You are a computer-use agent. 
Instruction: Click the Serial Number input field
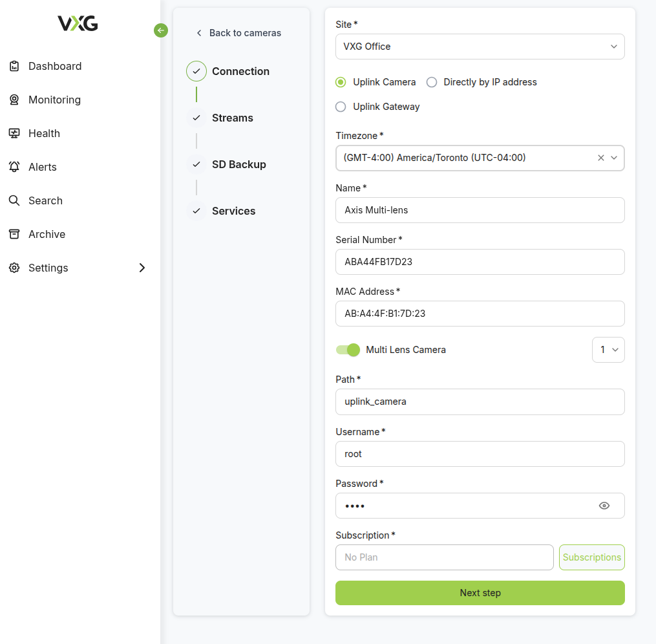480,262
